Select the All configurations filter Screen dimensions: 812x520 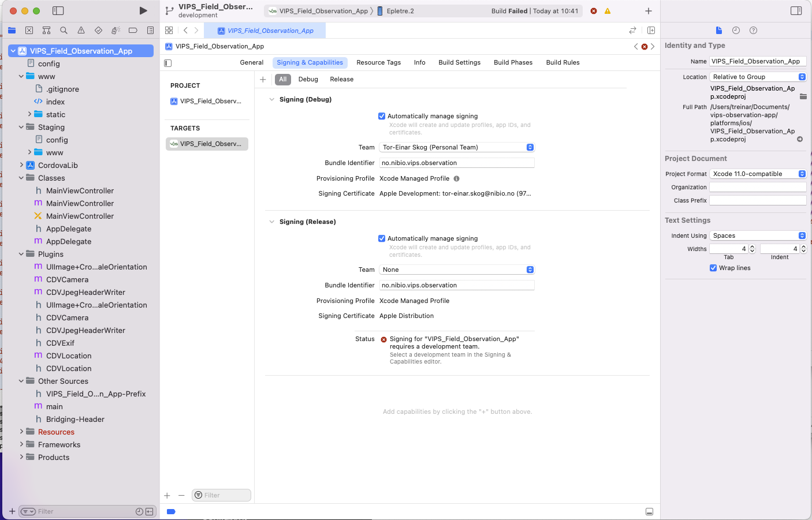pos(283,79)
